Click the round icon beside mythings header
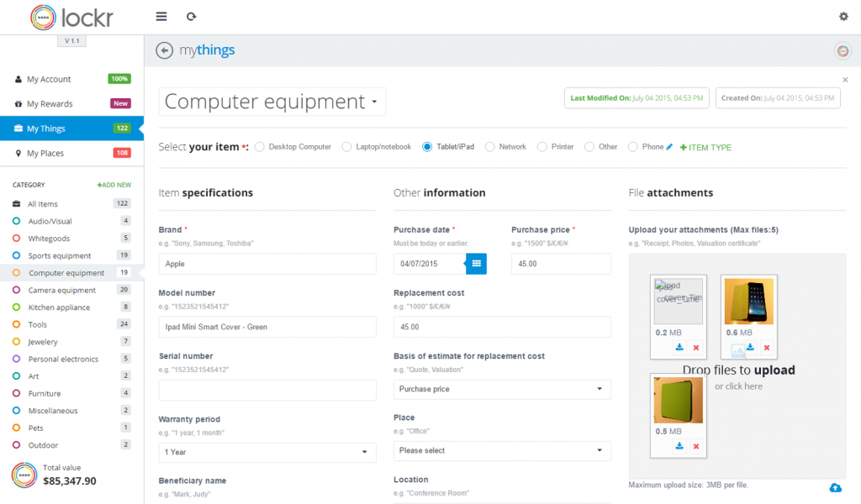 pyautogui.click(x=843, y=51)
